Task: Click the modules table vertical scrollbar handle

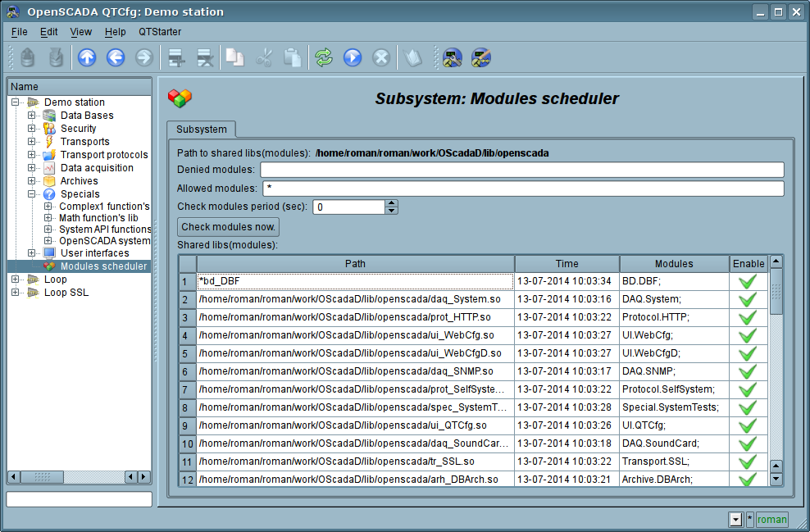Action: [776, 291]
